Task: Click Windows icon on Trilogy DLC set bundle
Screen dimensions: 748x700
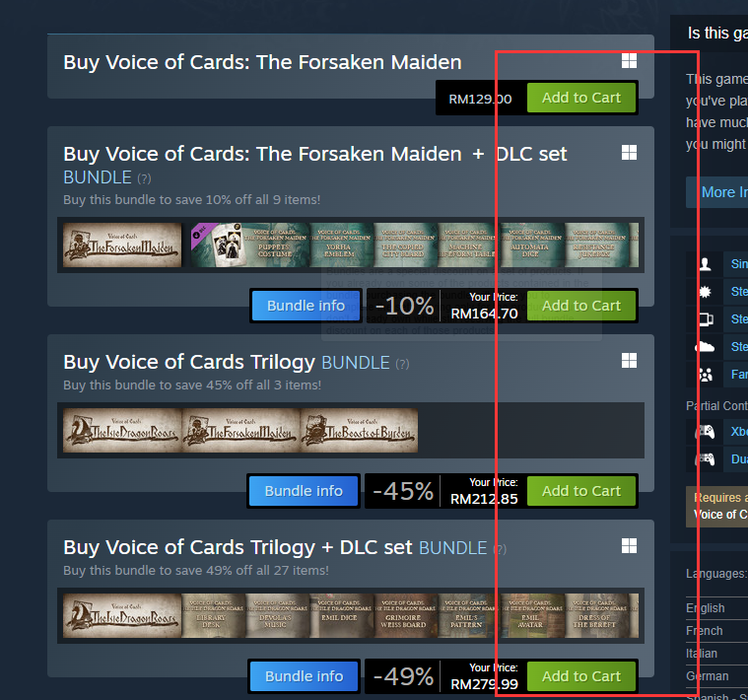Action: [x=629, y=545]
